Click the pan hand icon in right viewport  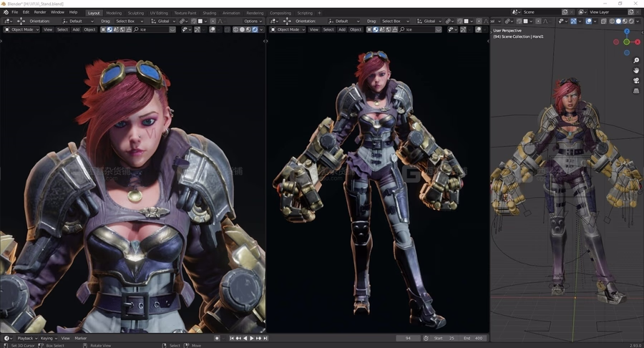636,71
